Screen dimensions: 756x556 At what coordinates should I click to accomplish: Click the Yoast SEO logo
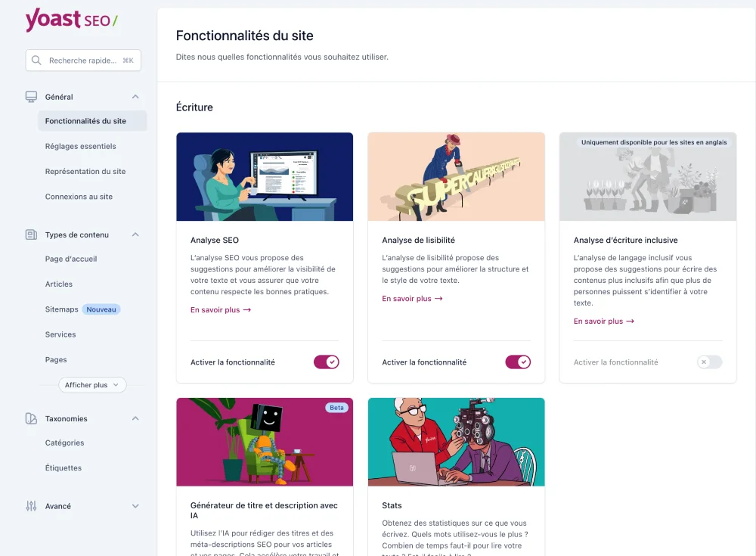[71, 20]
